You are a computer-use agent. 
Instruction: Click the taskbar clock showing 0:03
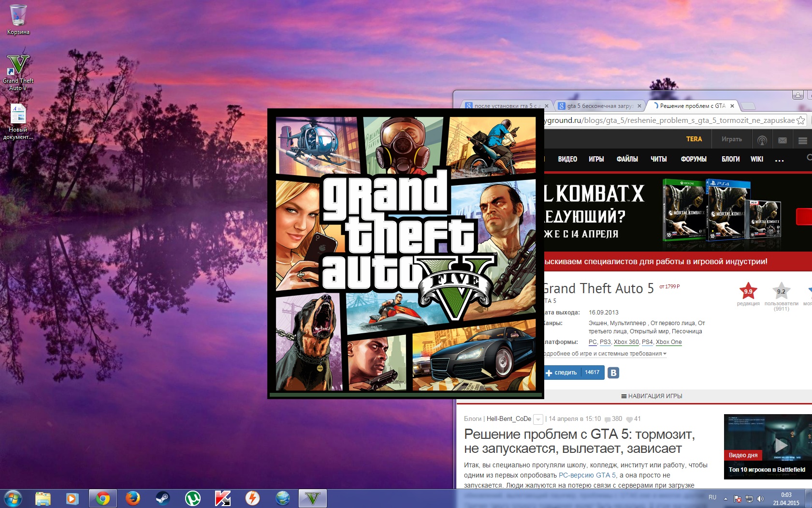pos(786,499)
